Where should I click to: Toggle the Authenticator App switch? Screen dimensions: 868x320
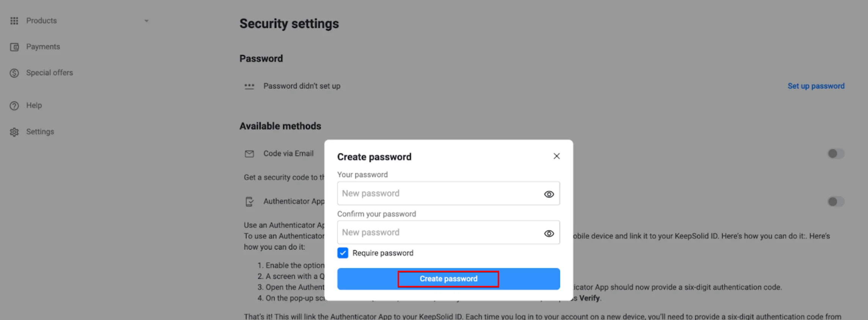(835, 202)
